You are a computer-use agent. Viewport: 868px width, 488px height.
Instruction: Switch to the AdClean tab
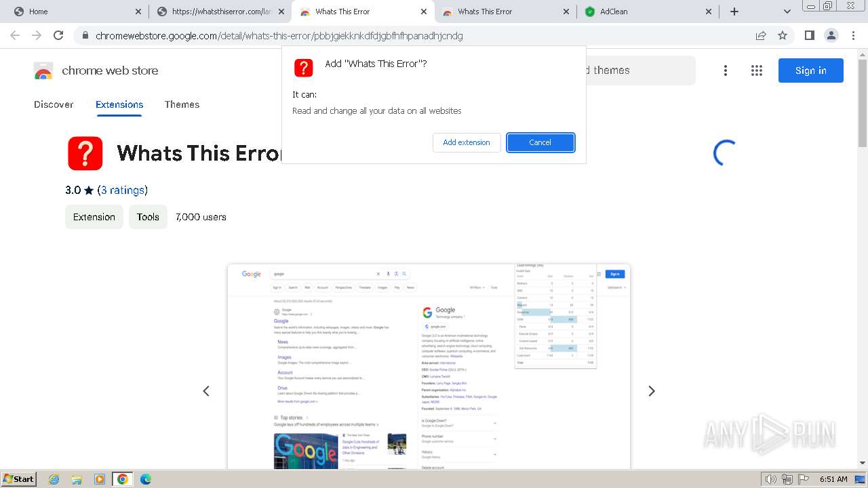(x=648, y=12)
